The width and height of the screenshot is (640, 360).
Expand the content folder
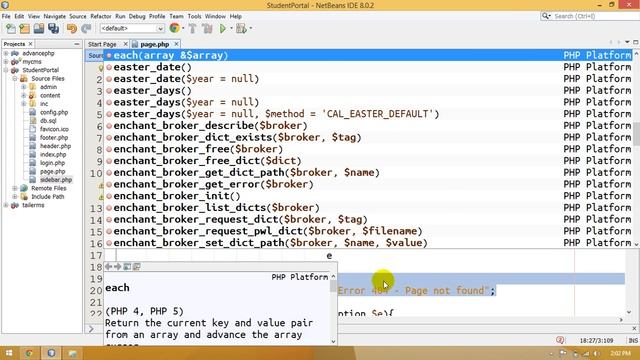[24, 96]
